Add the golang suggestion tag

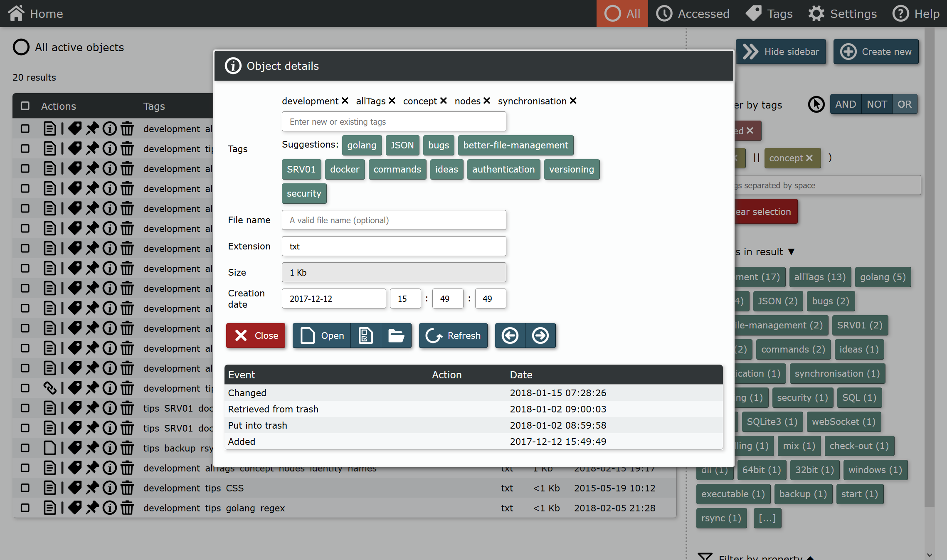pyautogui.click(x=362, y=146)
